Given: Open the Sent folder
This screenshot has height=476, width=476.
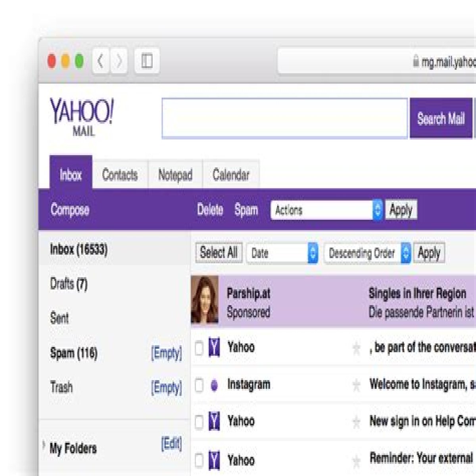Looking at the screenshot, I should (59, 318).
